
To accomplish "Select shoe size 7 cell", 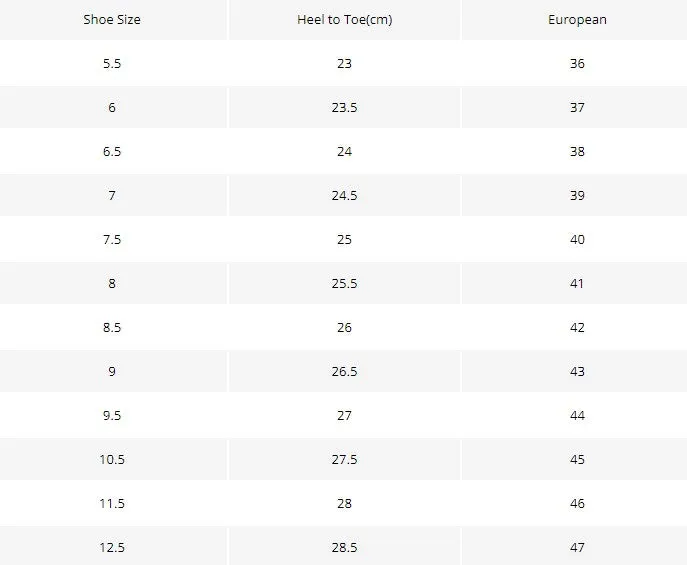I will [112, 195].
